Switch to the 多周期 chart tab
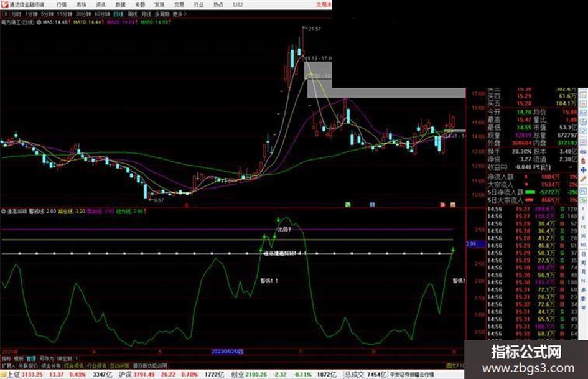The width and height of the screenshot is (588, 379). tap(162, 14)
